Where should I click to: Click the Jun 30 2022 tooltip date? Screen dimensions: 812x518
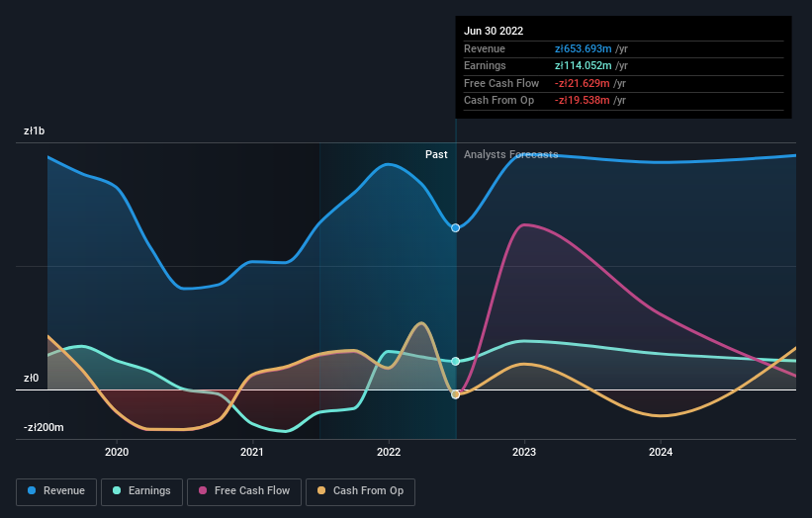click(x=494, y=31)
